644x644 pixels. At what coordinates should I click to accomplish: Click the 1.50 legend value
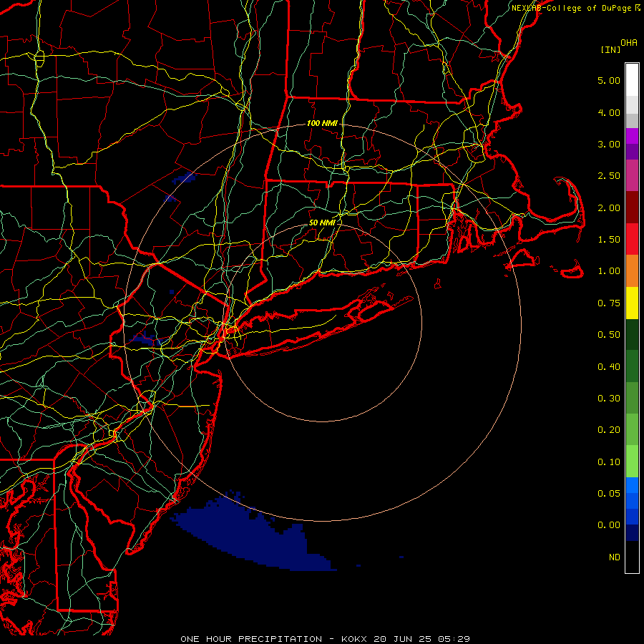[x=609, y=240]
